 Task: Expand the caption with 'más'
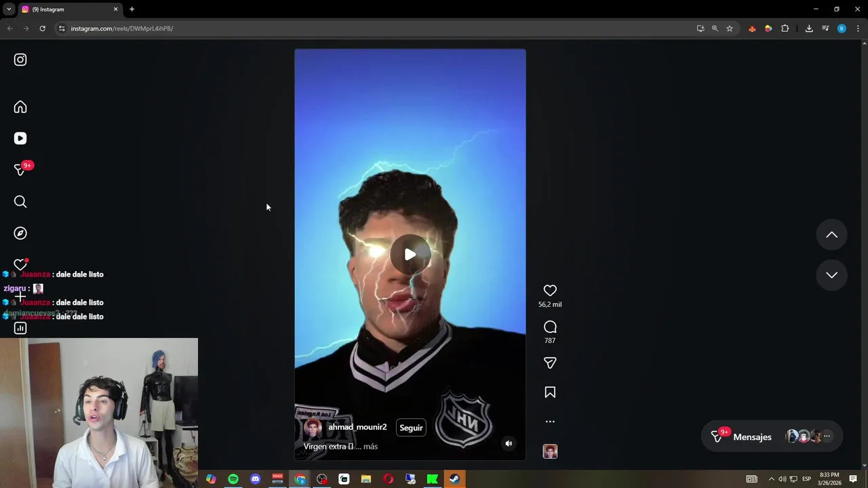coord(370,447)
